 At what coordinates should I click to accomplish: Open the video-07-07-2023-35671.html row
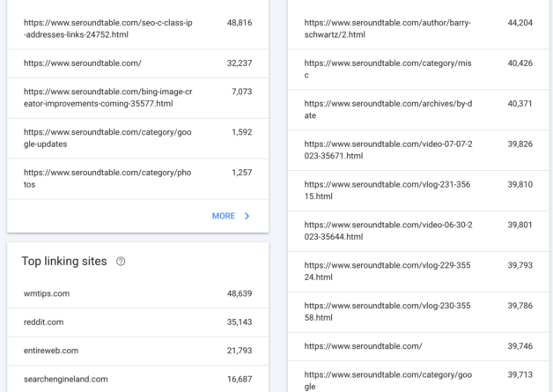[418, 150]
